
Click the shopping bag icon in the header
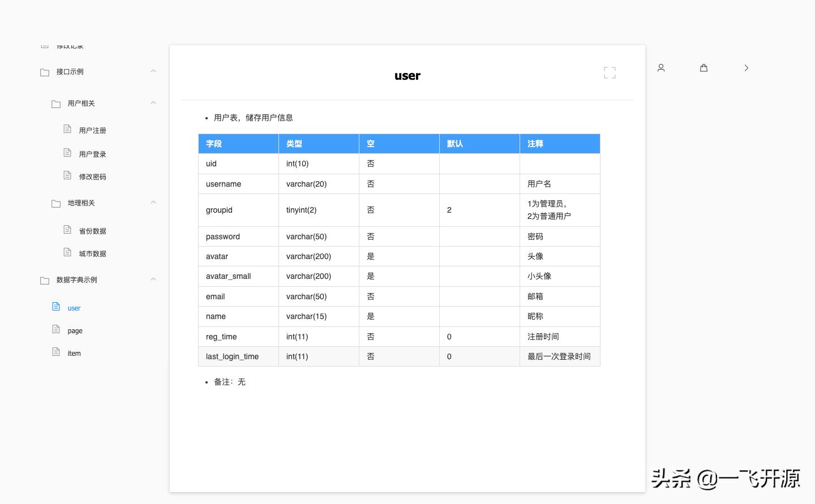pos(704,68)
